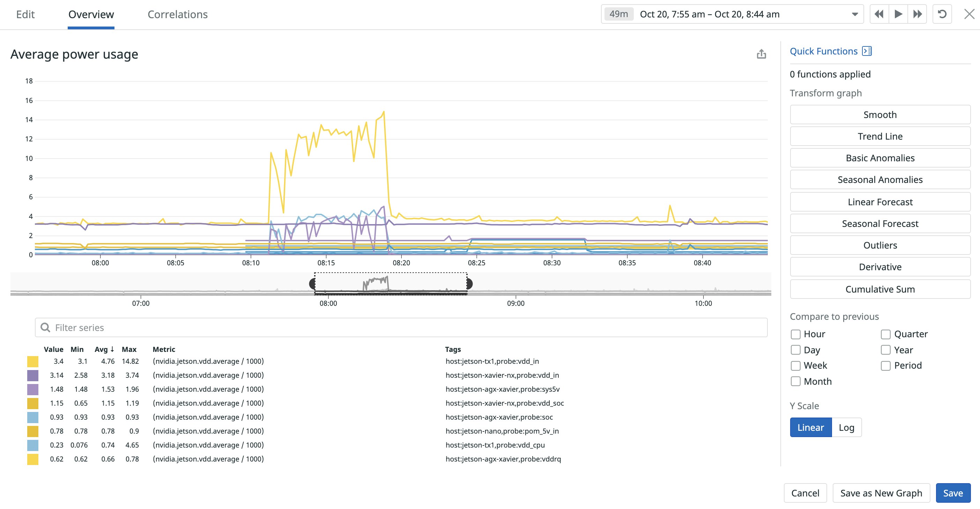Screen dimensions: 980x509
Task: Click the play forward time icon
Action: pos(898,14)
